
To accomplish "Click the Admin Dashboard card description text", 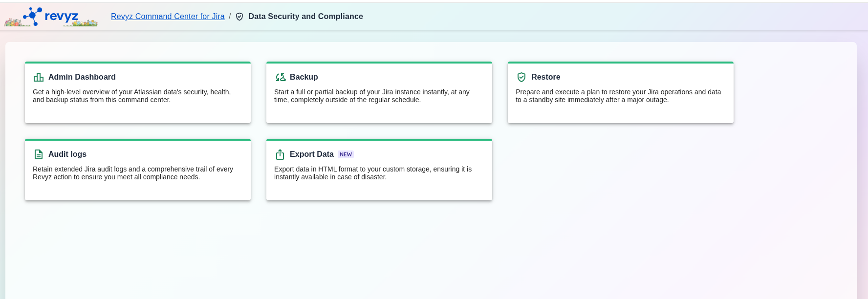I will tap(131, 96).
